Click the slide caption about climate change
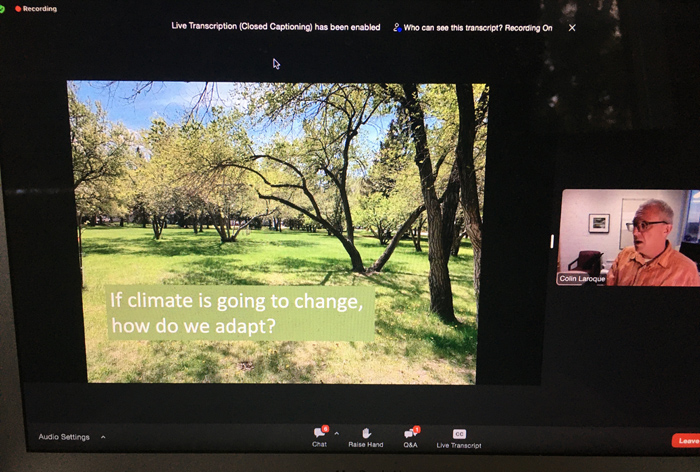 [x=240, y=312]
